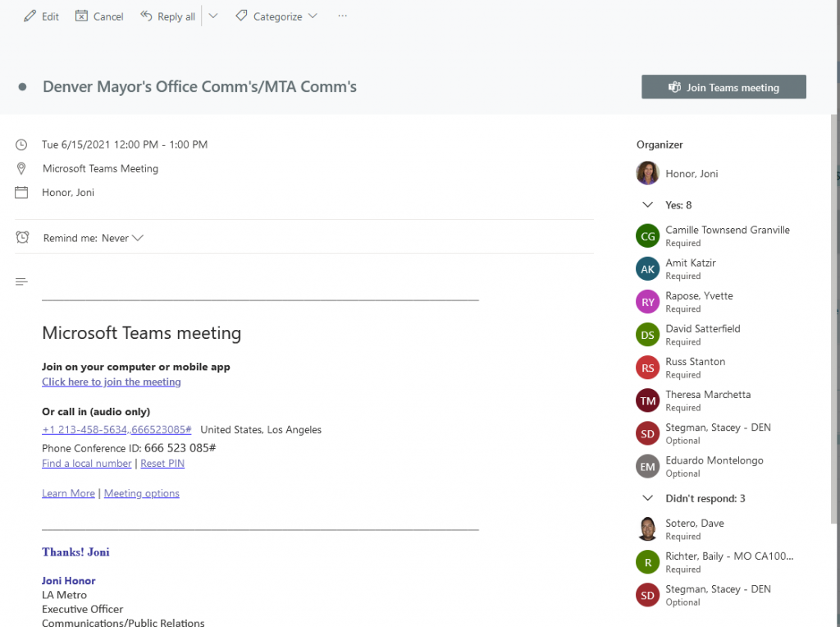
Task: Click the meeting title Denver Mayor's Office Comm's/MTA Comm's
Action: (200, 87)
